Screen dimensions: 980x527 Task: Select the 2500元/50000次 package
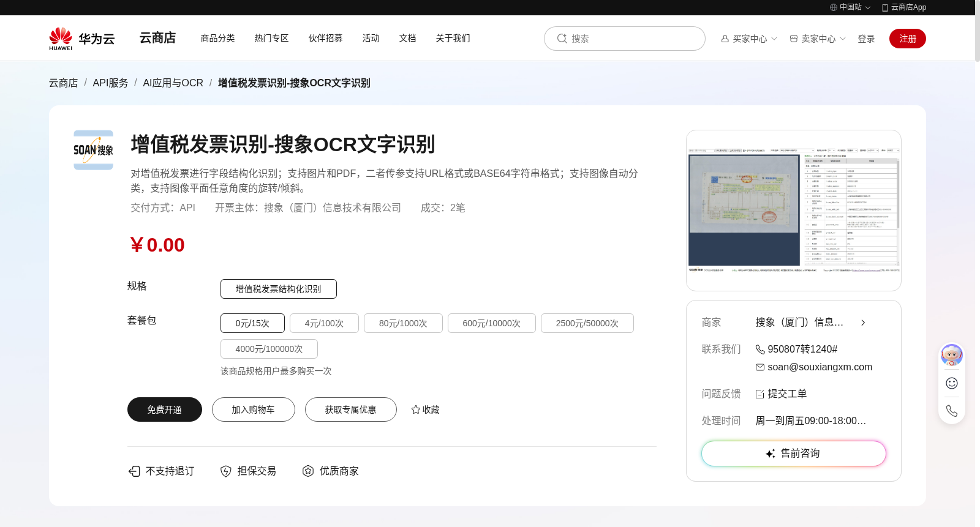pyautogui.click(x=587, y=323)
